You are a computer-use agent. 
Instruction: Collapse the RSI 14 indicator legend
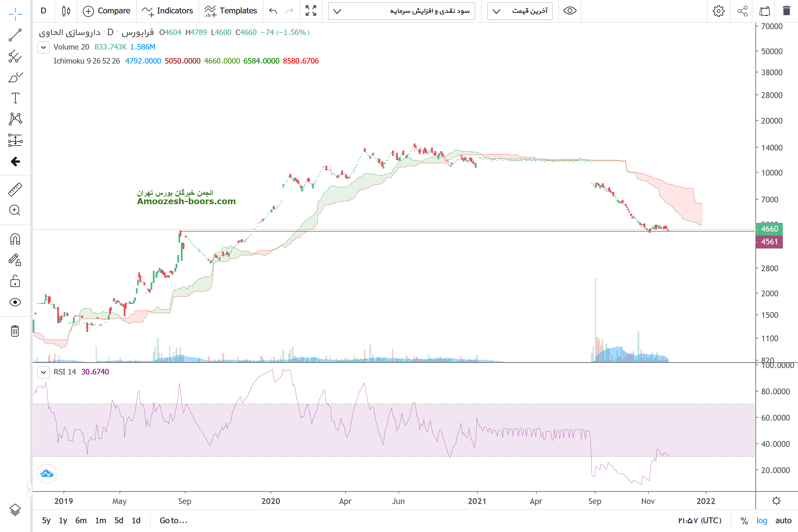43,372
